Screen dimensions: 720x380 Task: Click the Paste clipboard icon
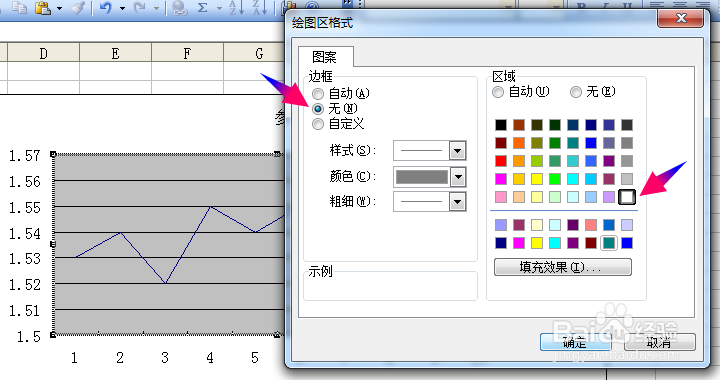[43, 7]
